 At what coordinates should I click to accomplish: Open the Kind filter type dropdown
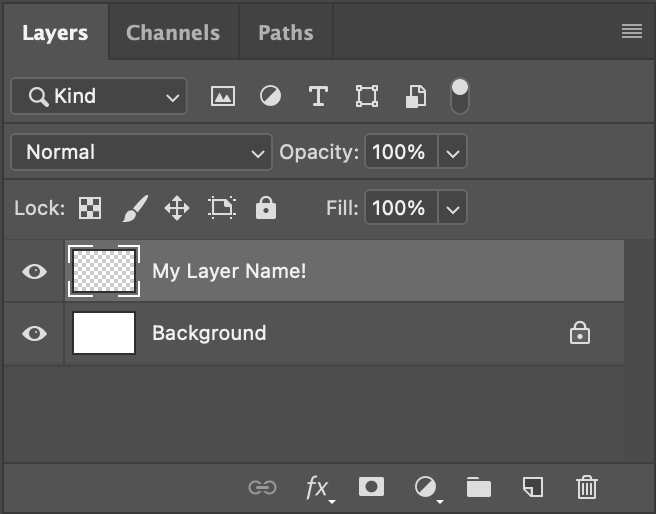point(98,96)
